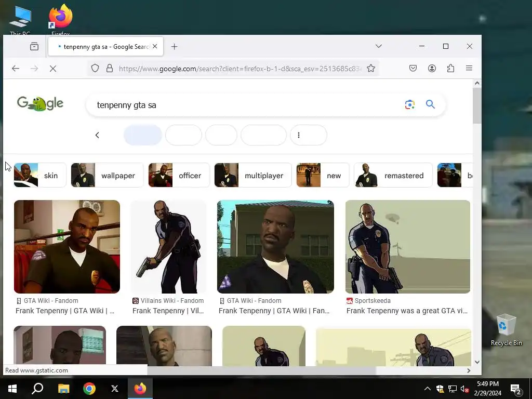
Task: Show hidden system tray icons
Action: click(x=428, y=389)
